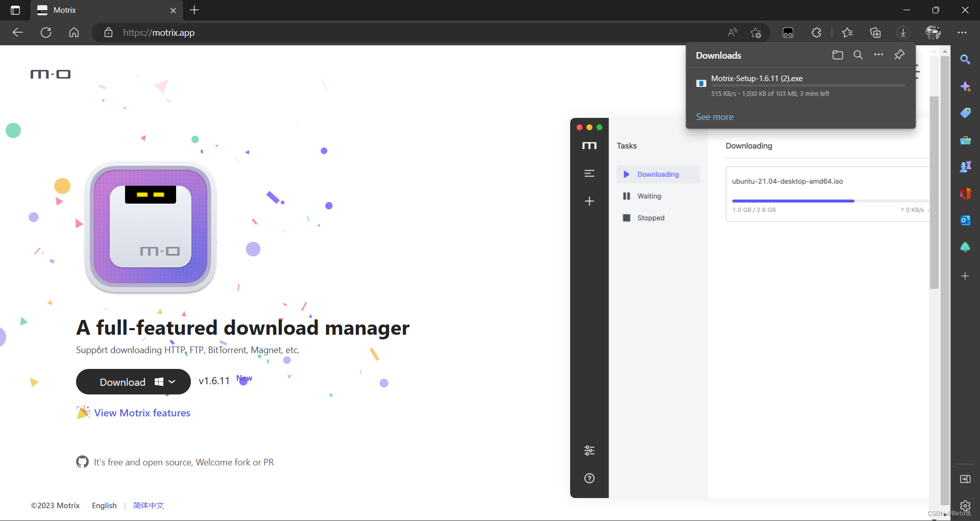
Task: Click the ubuntu iso download progress bar
Action: point(830,201)
